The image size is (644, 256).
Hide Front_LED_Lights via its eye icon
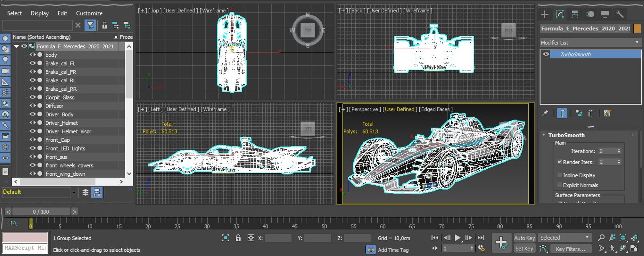33,148
